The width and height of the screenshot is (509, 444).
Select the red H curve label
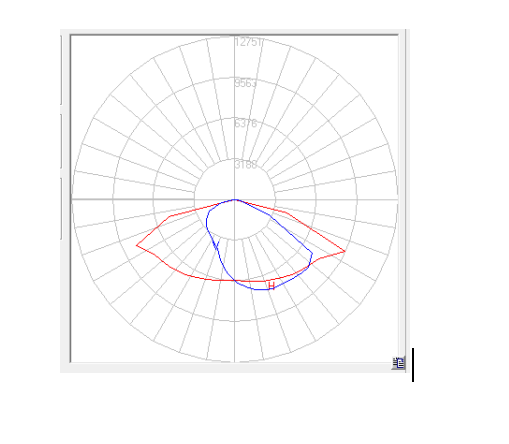271,286
